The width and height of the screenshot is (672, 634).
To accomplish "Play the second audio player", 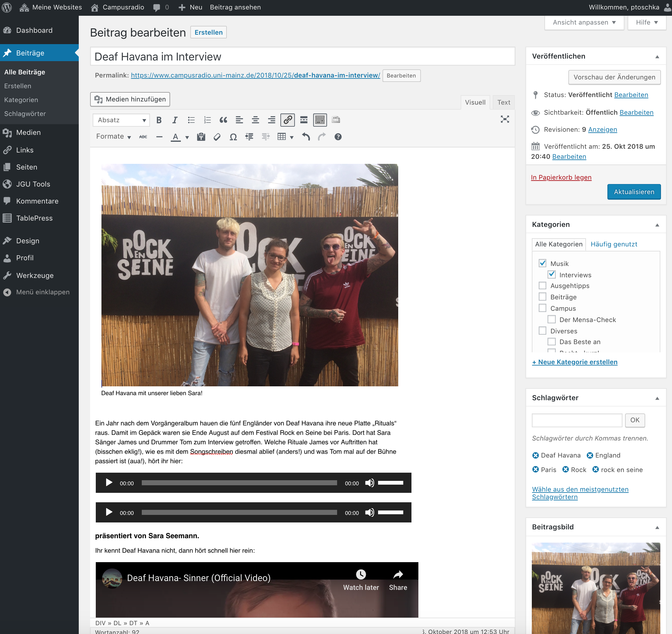I will pos(109,512).
